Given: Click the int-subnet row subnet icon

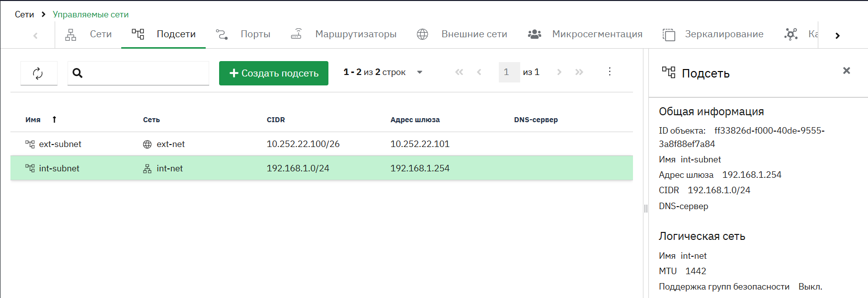Looking at the screenshot, I should pos(30,168).
